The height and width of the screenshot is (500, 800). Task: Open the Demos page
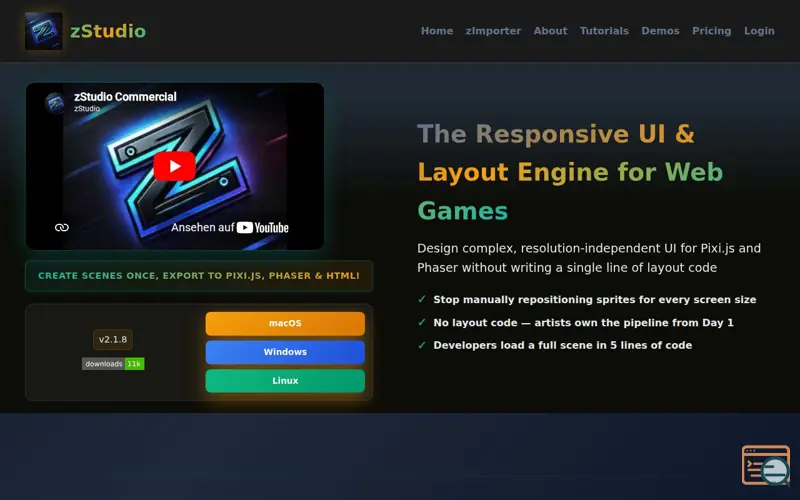tap(660, 31)
